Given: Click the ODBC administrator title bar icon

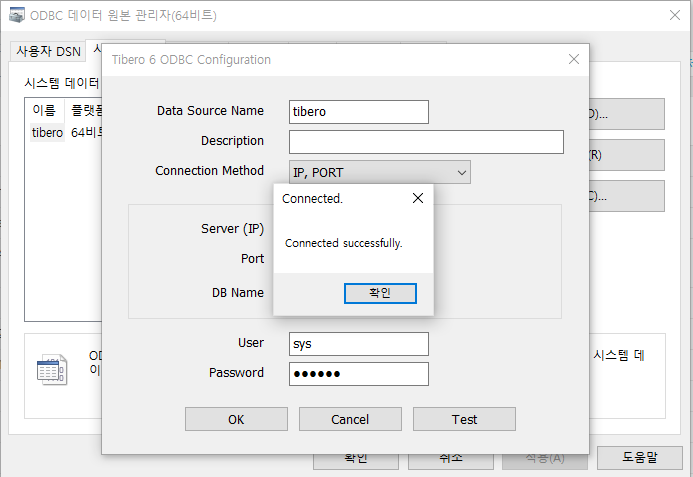Looking at the screenshot, I should point(17,15).
